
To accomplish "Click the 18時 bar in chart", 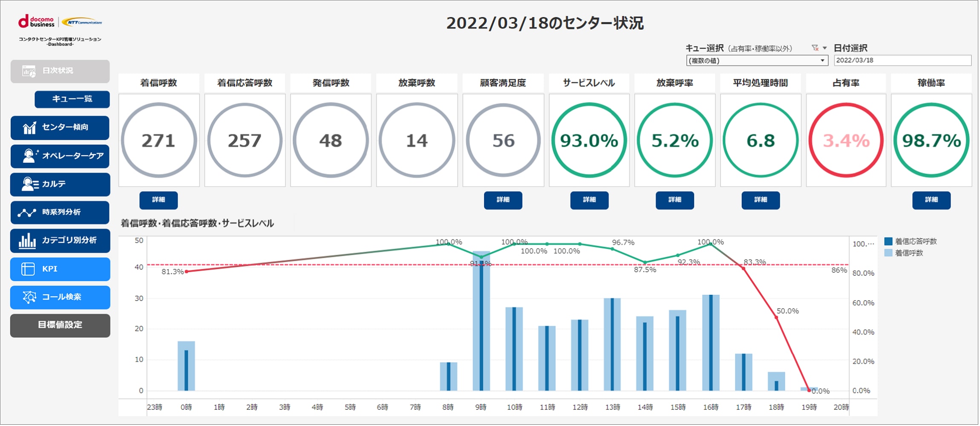I will pos(776,382).
